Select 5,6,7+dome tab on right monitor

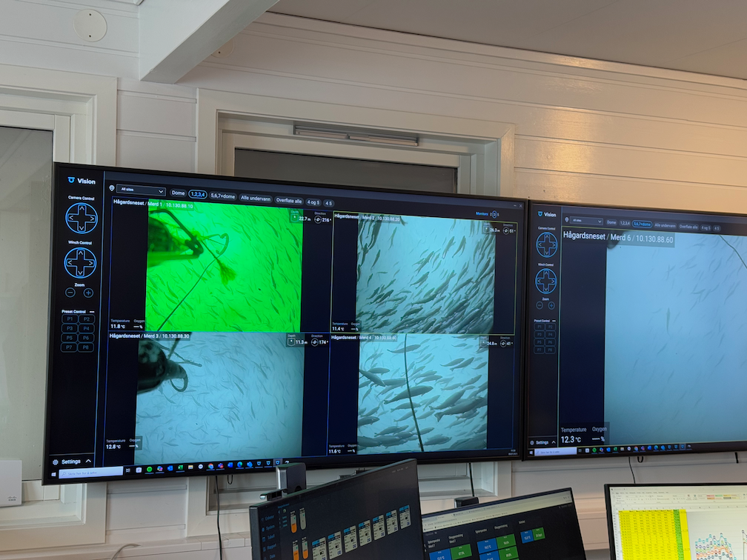642,224
